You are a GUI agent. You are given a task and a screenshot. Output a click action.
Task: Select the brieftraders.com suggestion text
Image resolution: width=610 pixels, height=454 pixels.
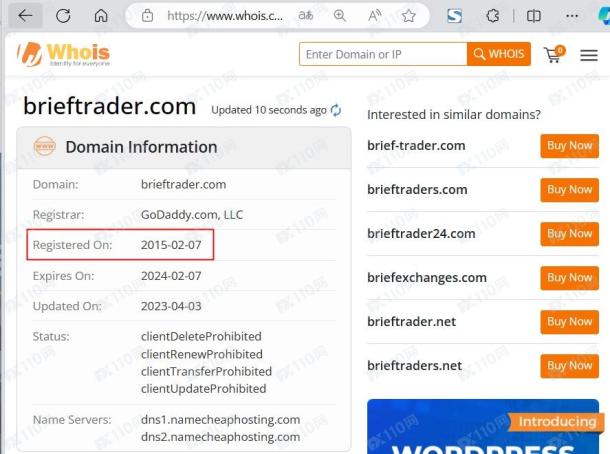click(417, 189)
